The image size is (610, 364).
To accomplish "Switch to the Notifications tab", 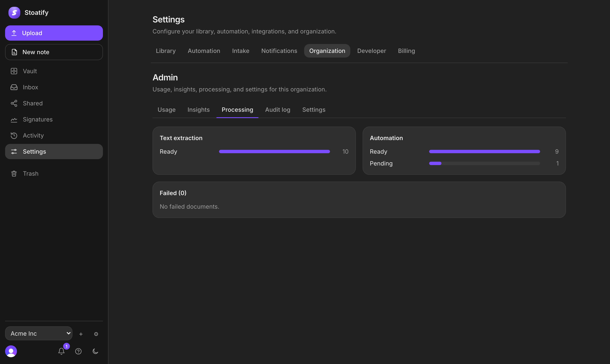I will [279, 51].
